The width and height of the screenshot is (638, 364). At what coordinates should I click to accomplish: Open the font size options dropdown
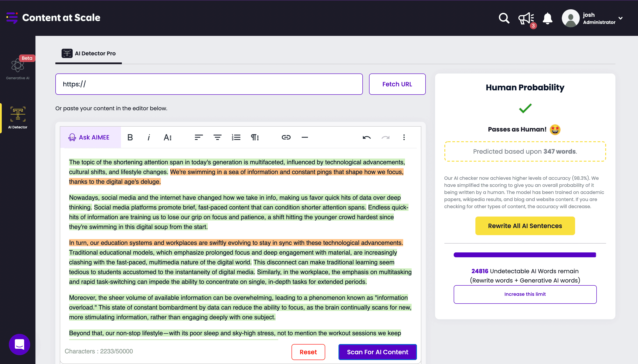pos(167,137)
